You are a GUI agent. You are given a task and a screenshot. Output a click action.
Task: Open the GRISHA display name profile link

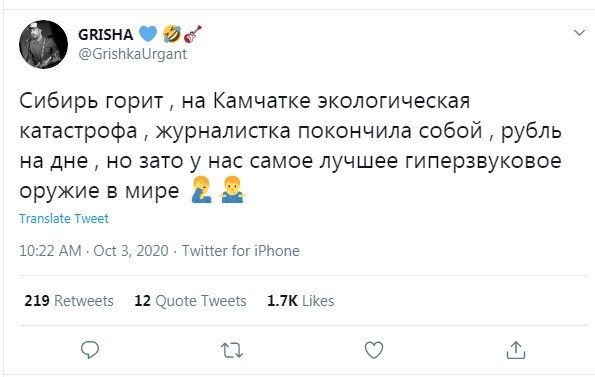[105, 35]
